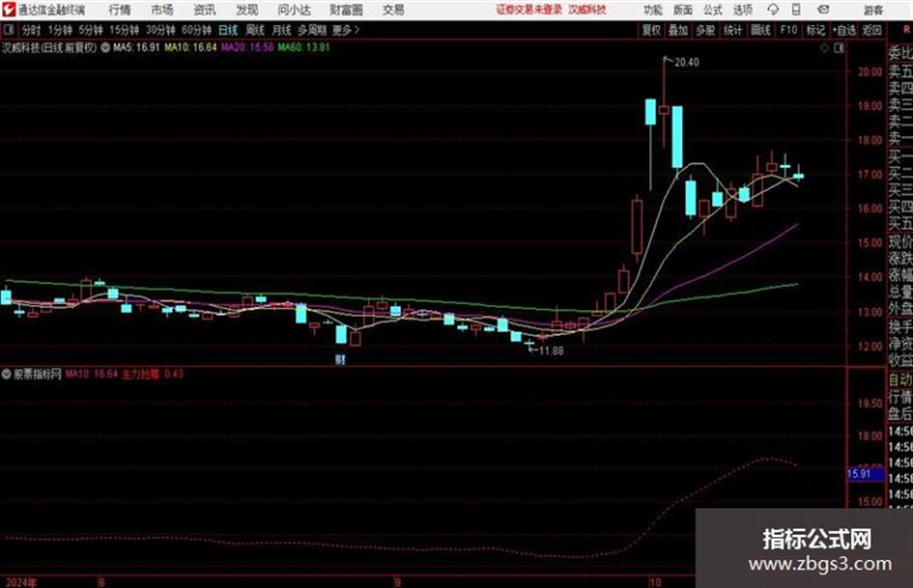Switch to 60分钟 chart period
The width and height of the screenshot is (913, 588).
pos(196,30)
